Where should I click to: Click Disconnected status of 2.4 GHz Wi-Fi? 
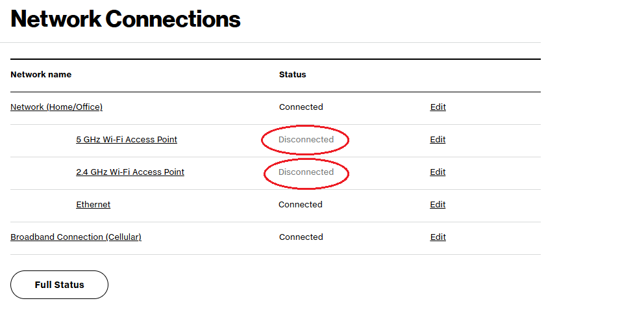point(306,172)
